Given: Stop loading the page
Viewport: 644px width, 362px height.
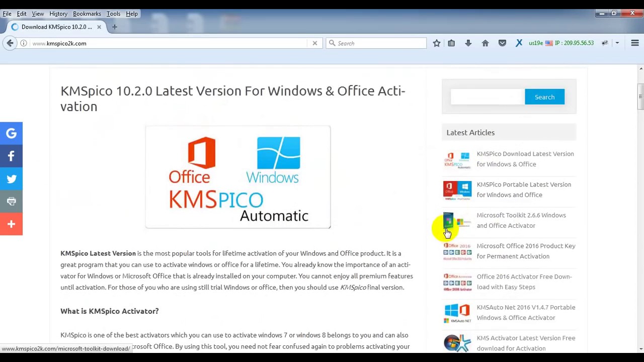Looking at the screenshot, I should [315, 43].
